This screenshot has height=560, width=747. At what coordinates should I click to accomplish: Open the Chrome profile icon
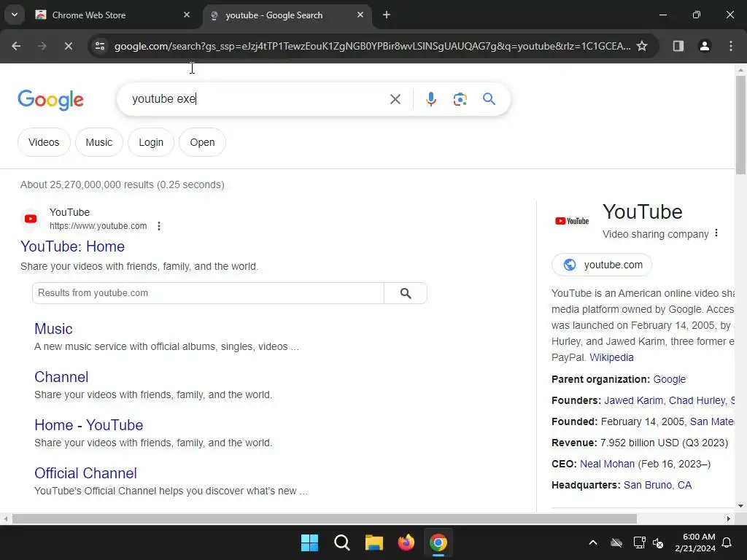(705, 46)
